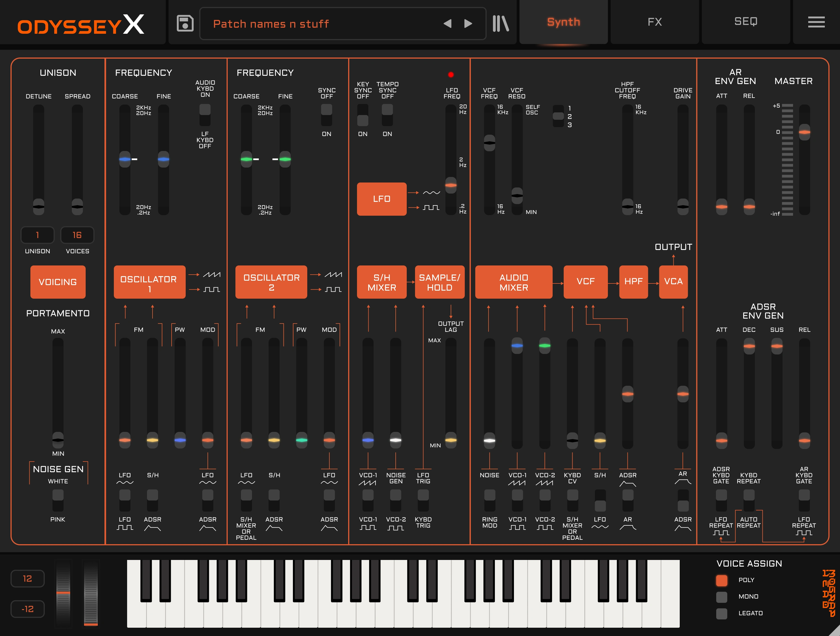This screenshot has height=636, width=840.
Task: Click the oscillator 1 COARSE frequency slider handle
Action: click(125, 159)
